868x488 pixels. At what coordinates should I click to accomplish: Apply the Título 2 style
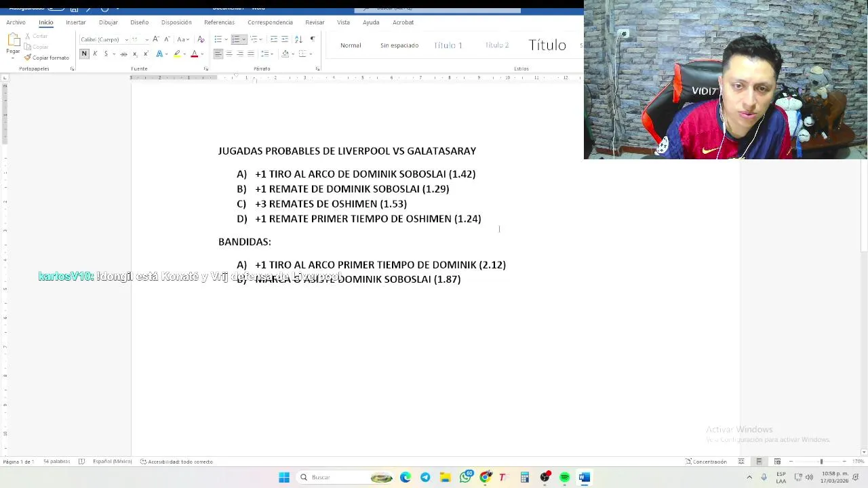(497, 45)
